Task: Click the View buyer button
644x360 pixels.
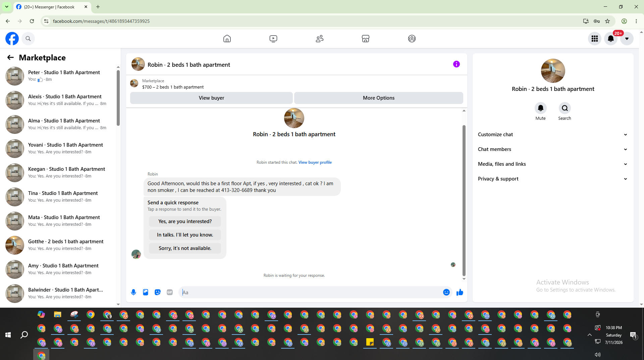Action: [x=211, y=98]
